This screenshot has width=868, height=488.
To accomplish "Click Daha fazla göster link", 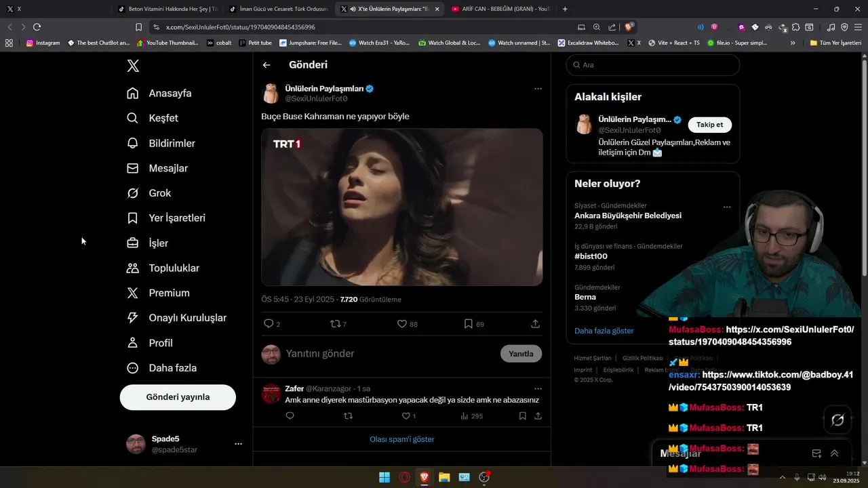I will click(604, 331).
